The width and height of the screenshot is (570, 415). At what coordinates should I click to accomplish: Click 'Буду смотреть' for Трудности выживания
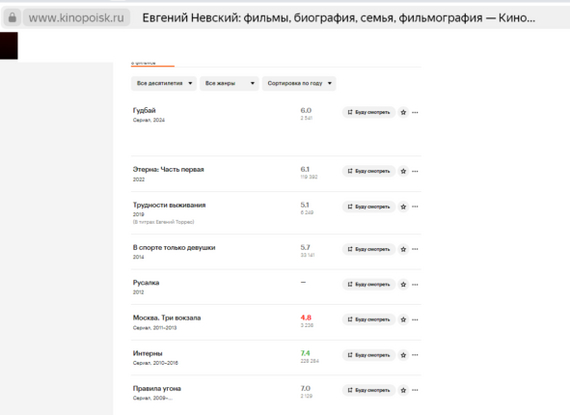tap(369, 206)
